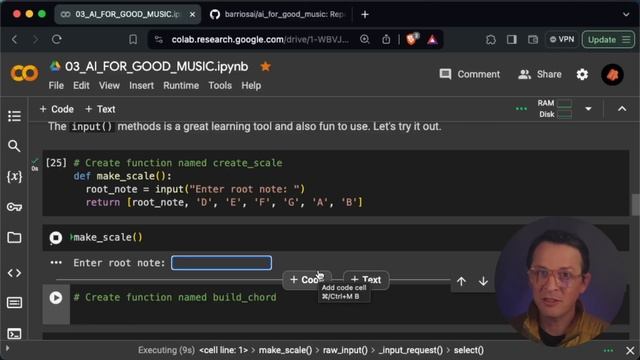
Task: Click the Colab logo
Action: click(x=24, y=73)
